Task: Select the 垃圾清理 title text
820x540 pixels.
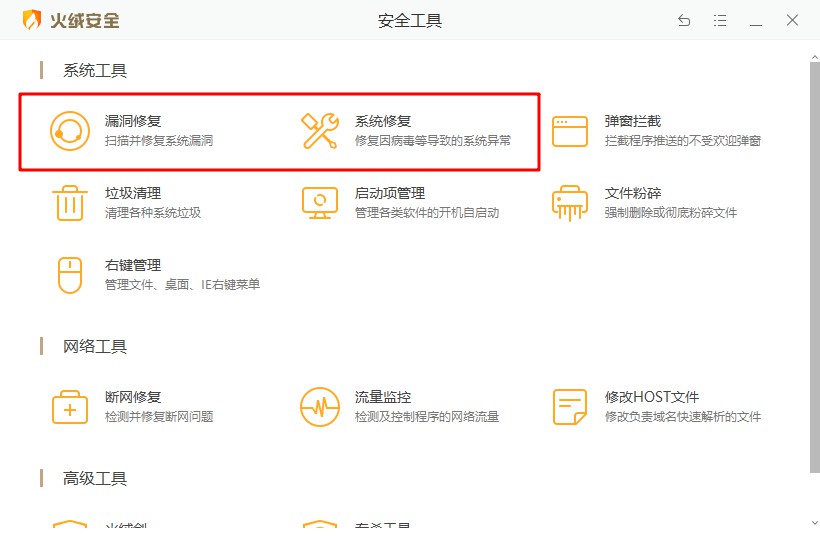Action: tap(133, 193)
